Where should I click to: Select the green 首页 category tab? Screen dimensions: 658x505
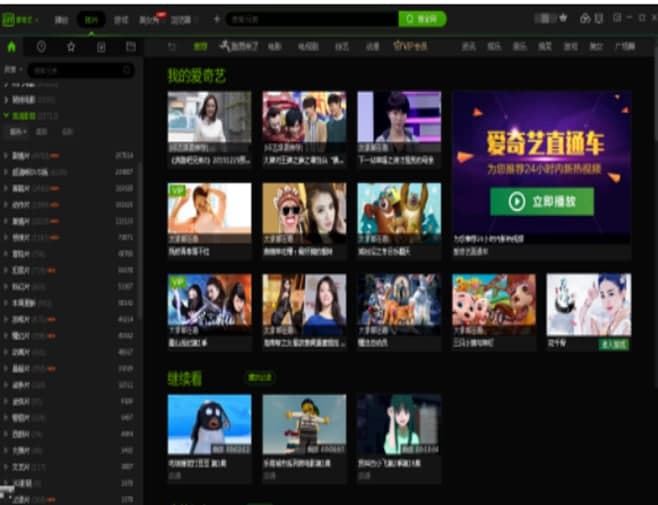(x=200, y=47)
